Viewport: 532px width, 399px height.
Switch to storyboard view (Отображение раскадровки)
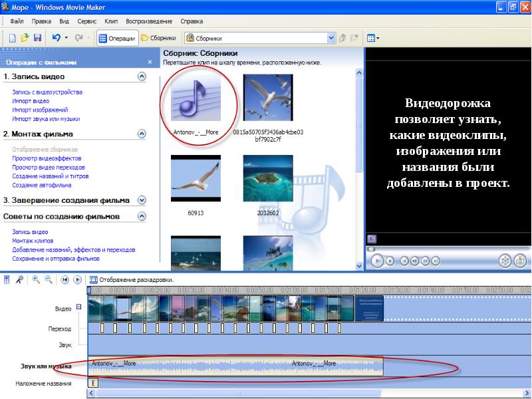click(x=131, y=280)
